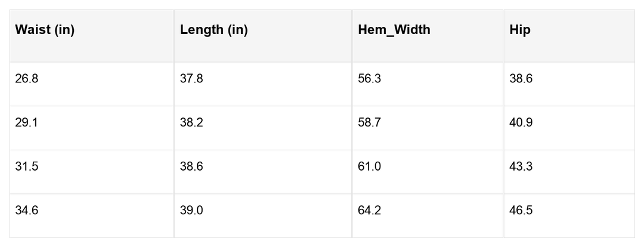
Task: Select the length cell showing 39.0
Action: (191, 211)
